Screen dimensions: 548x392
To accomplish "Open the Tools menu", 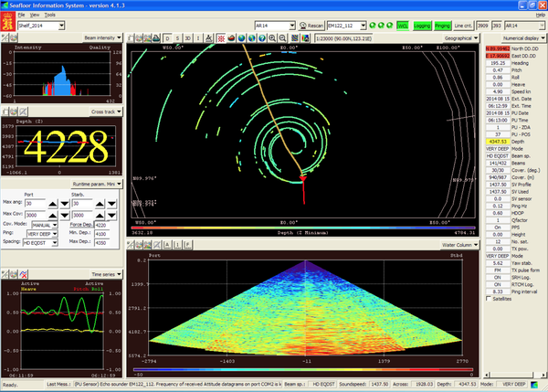I will (49, 16).
